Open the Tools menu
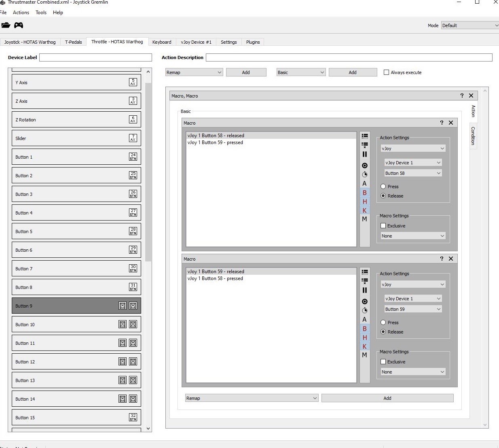499x448 pixels. [41, 13]
